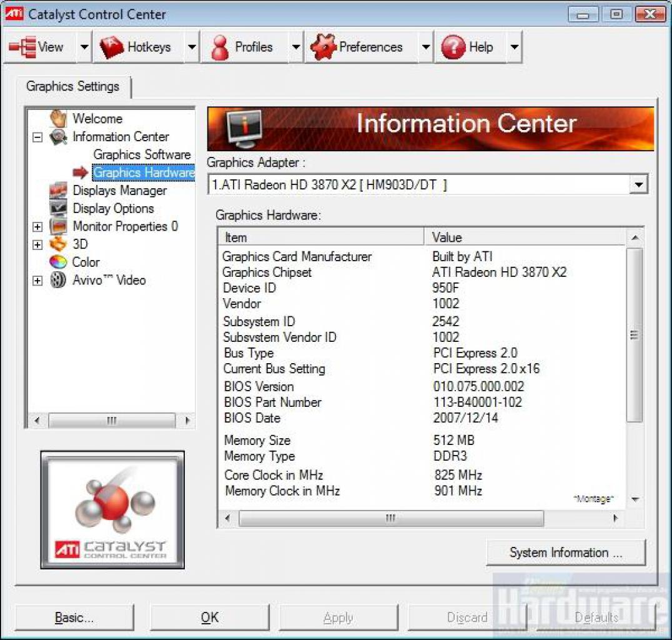672x640 pixels.
Task: Select Graphics Software tree item
Action: click(142, 154)
